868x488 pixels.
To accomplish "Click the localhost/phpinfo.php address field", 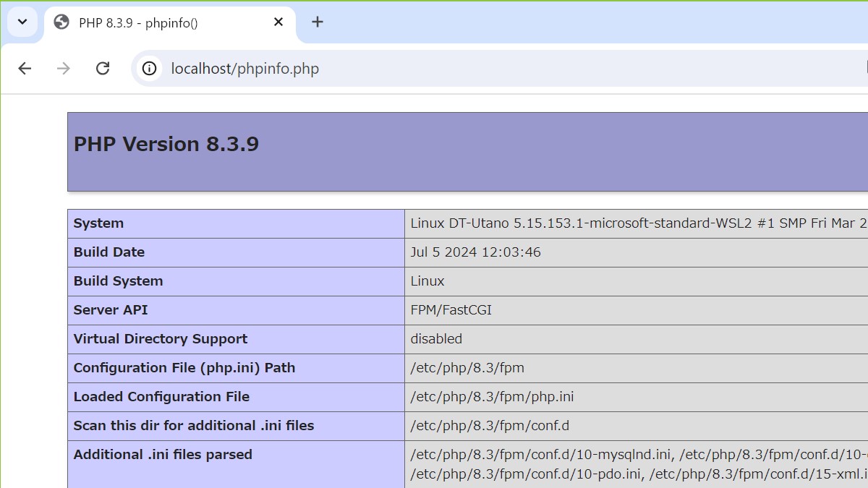I will click(x=499, y=69).
